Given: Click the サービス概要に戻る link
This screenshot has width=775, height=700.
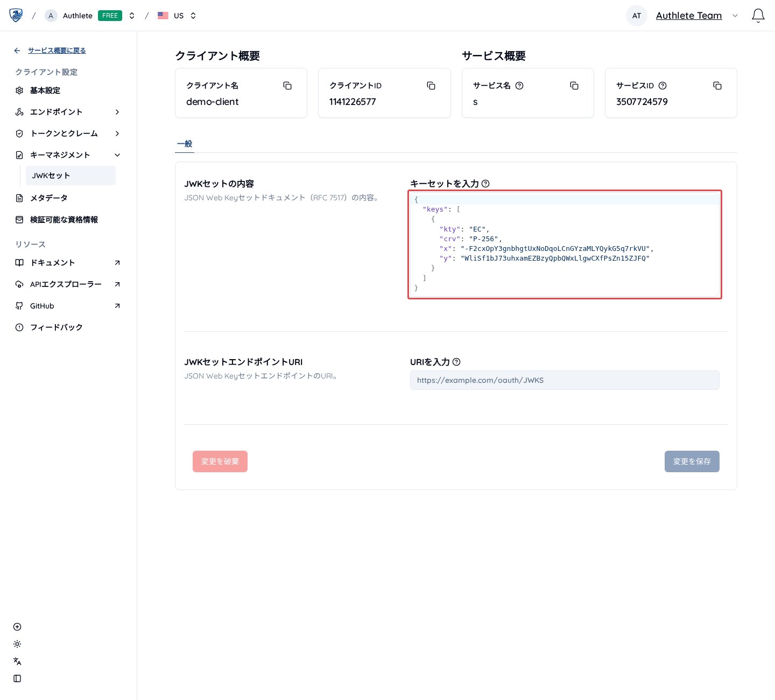Looking at the screenshot, I should [x=57, y=51].
